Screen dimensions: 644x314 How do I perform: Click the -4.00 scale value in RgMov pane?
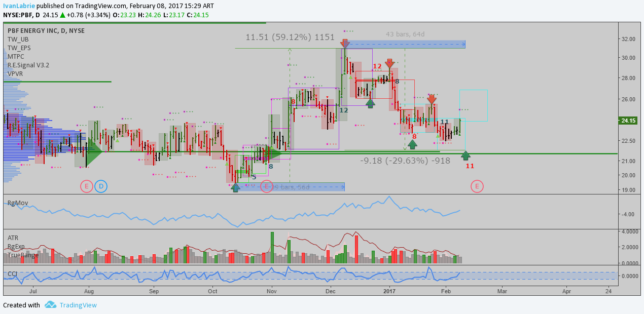[x=627, y=214]
